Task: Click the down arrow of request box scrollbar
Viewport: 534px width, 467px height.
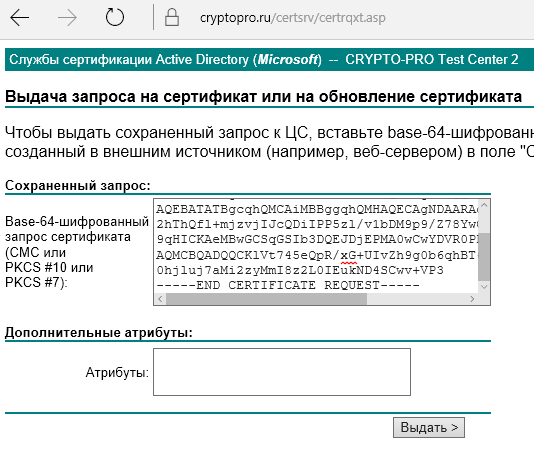Action: click(484, 287)
